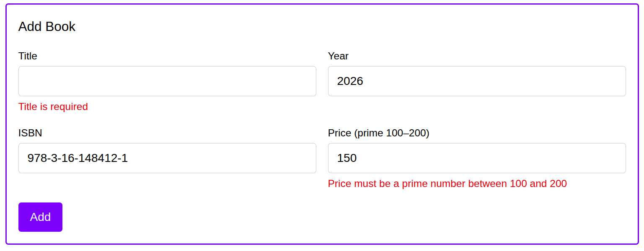Click the 'Title is required' error message
644x251 pixels.
(x=53, y=107)
